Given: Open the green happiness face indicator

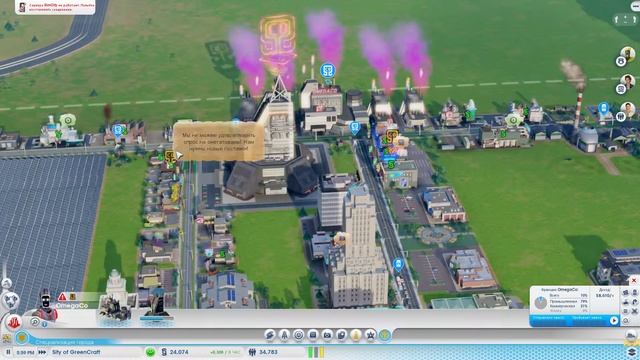Looking at the screenshot, I should [x=151, y=352].
